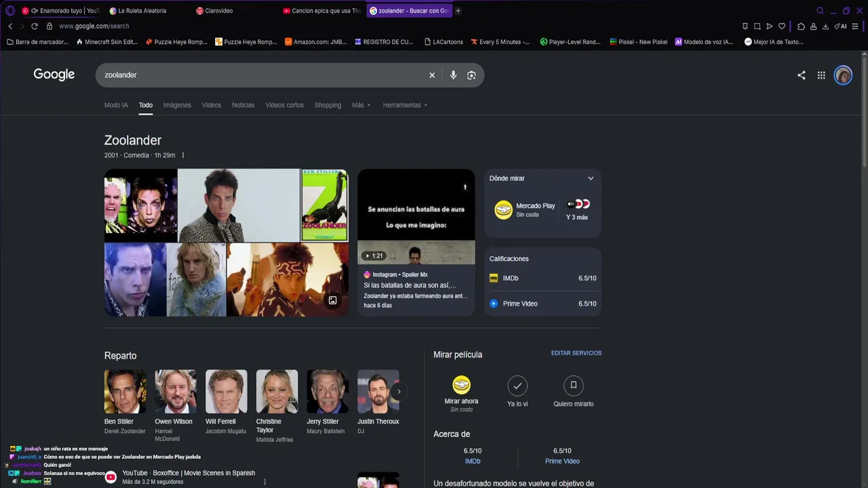Open the YouTube Boxoffice Movie Scenes result
868x488 pixels.
[x=189, y=473]
